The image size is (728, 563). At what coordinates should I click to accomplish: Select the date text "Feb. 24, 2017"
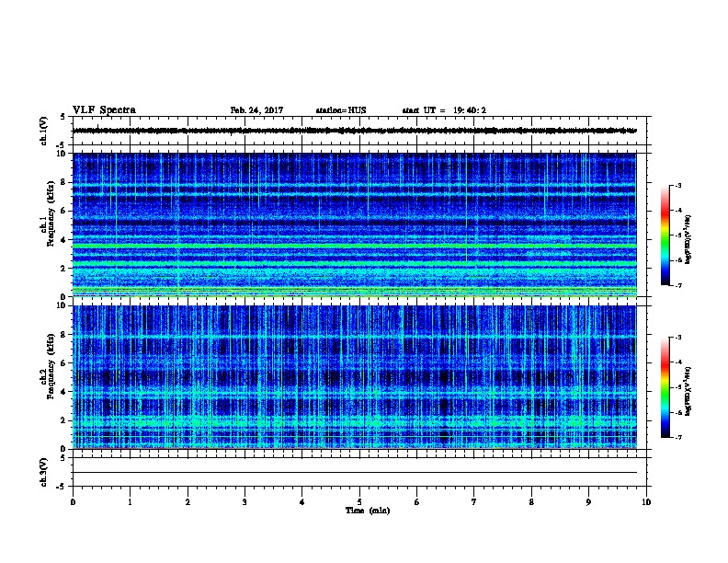point(256,110)
